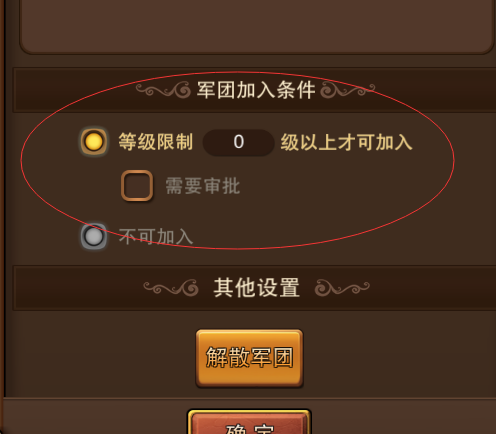This screenshot has width=496, height=434.
Task: Select the 等级限制 radio button
Action: (x=94, y=142)
